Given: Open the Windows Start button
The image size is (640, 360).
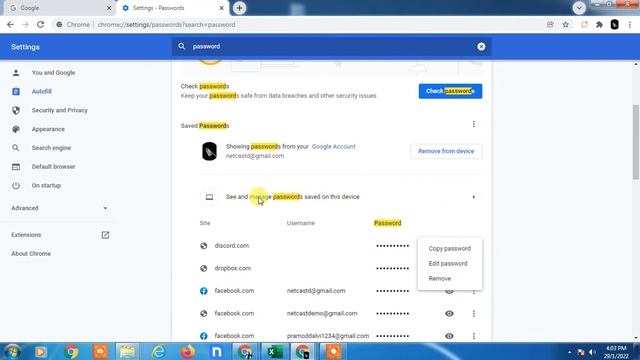Looking at the screenshot, I should click(x=13, y=351).
